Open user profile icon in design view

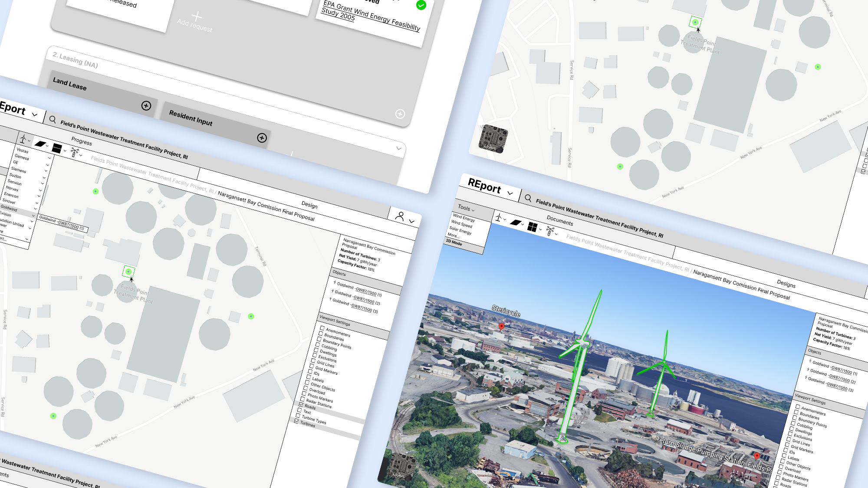pos(400,216)
